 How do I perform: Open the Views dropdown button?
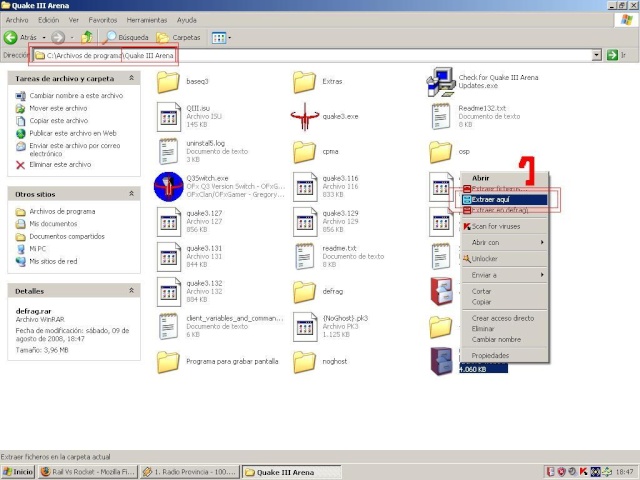coord(221,38)
